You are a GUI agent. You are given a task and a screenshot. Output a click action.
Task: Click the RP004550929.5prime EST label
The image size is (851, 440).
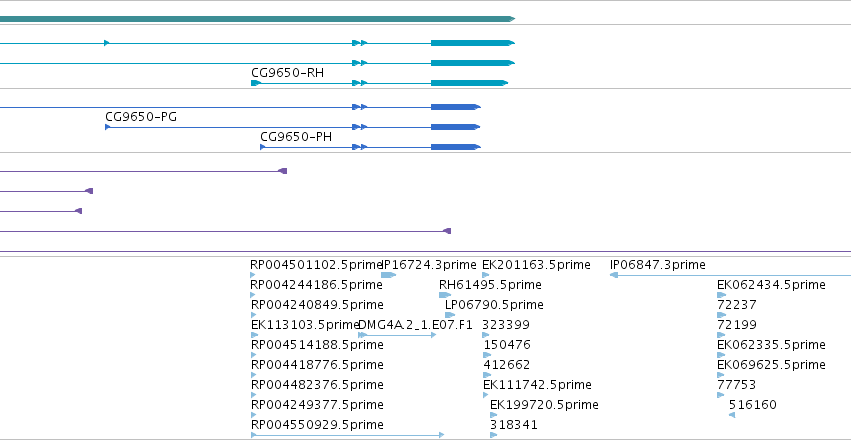(317, 425)
